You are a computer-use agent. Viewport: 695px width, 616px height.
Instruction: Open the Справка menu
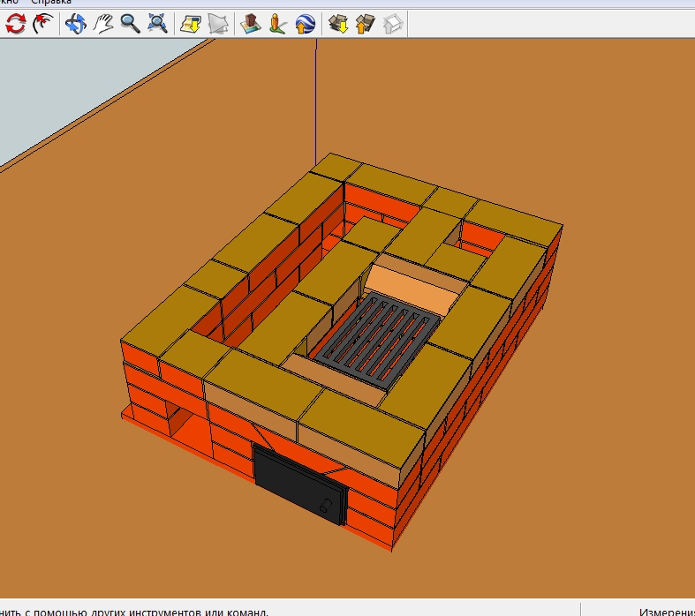(51, 3)
